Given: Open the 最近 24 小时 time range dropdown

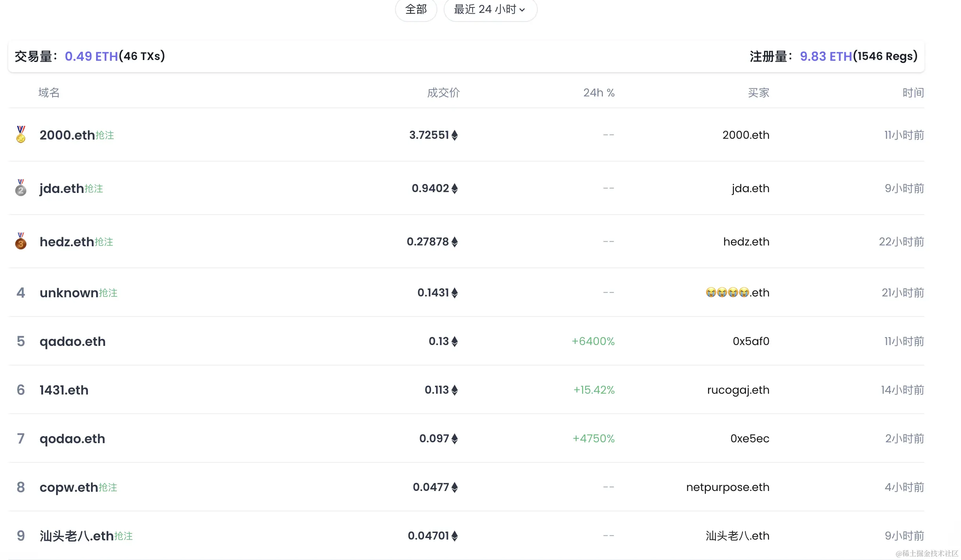Looking at the screenshot, I should click(490, 9).
